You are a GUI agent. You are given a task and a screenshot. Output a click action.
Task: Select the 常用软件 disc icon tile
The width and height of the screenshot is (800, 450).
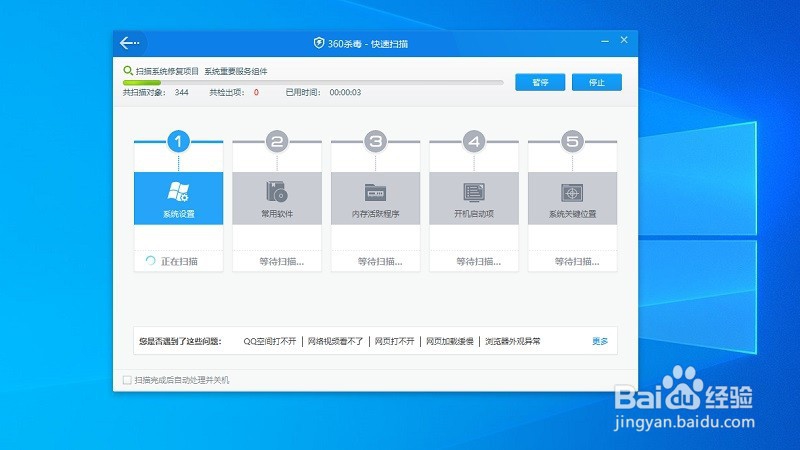[277, 198]
